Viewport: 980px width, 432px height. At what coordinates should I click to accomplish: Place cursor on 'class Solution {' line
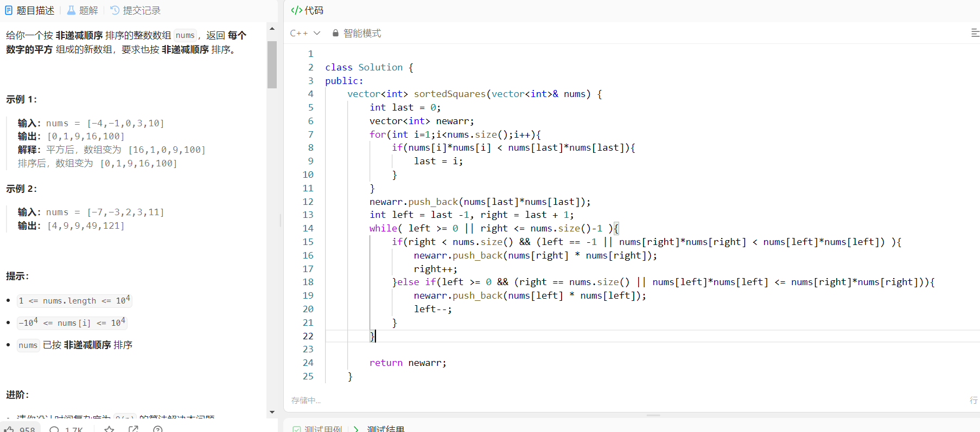click(x=369, y=67)
